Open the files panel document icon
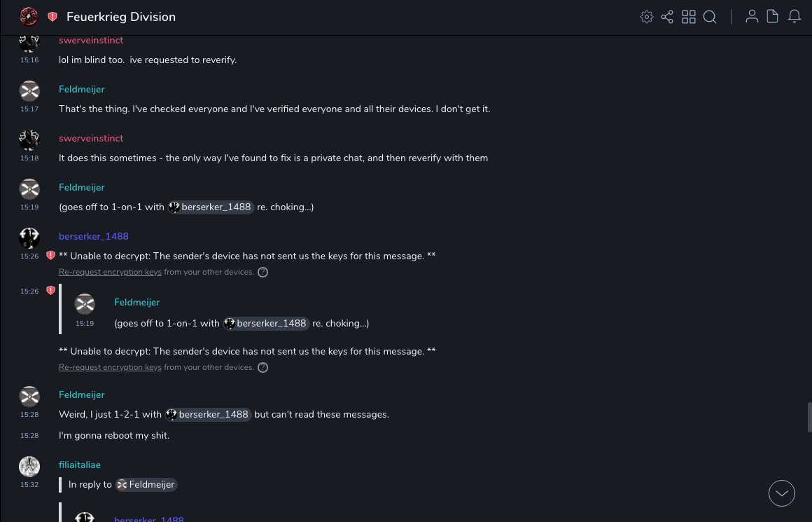 click(773, 17)
